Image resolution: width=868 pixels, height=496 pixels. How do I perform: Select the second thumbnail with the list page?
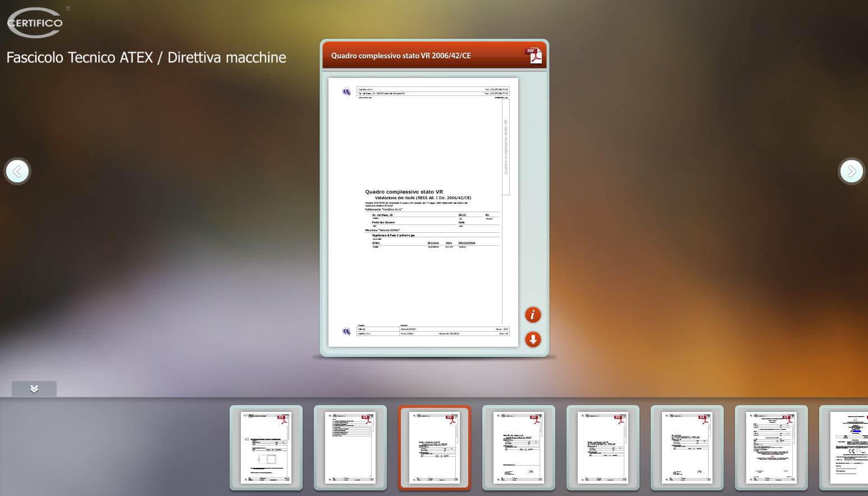(350, 448)
